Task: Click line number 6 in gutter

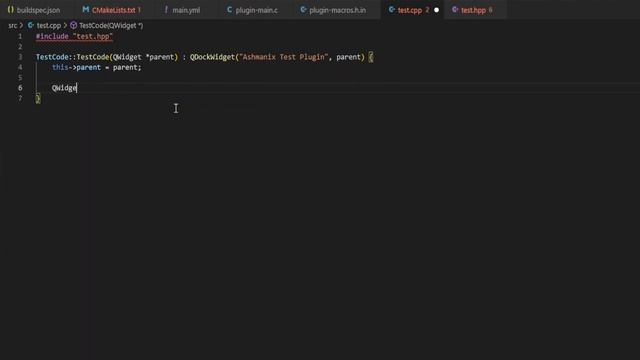Action: (x=20, y=88)
